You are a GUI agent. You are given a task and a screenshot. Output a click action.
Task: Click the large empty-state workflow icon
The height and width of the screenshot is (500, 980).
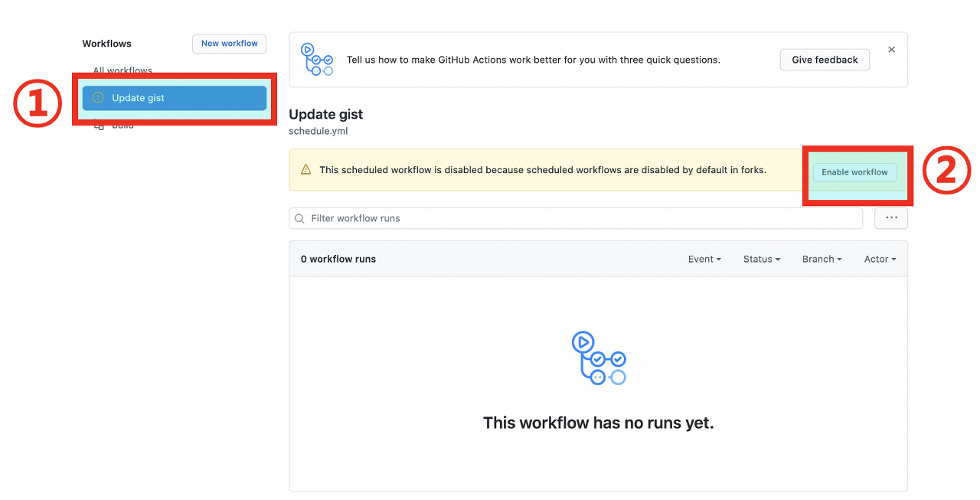[599, 358]
